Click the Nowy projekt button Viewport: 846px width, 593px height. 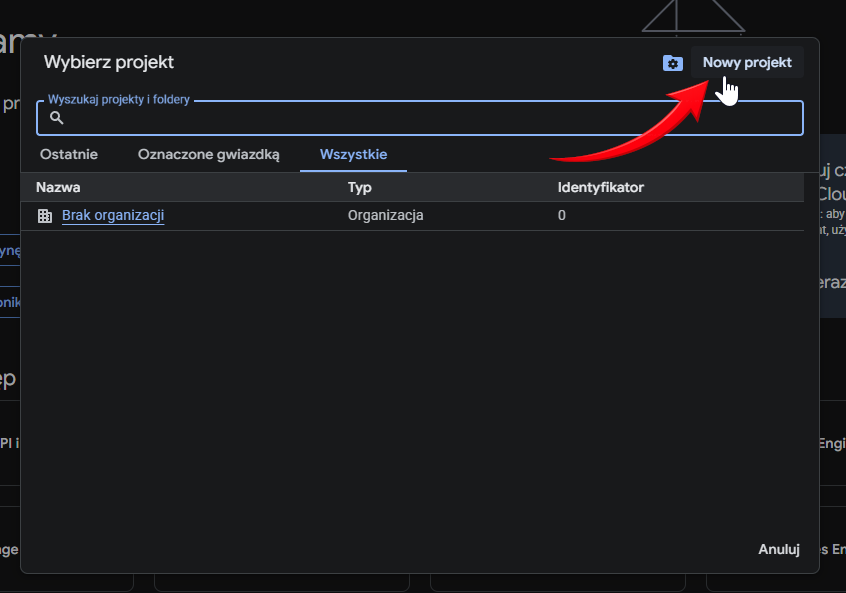pyautogui.click(x=746, y=62)
